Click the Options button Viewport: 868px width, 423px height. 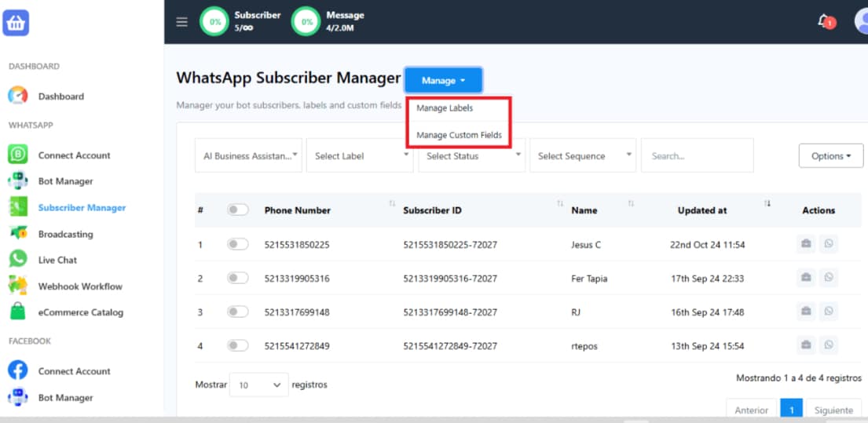pos(830,156)
